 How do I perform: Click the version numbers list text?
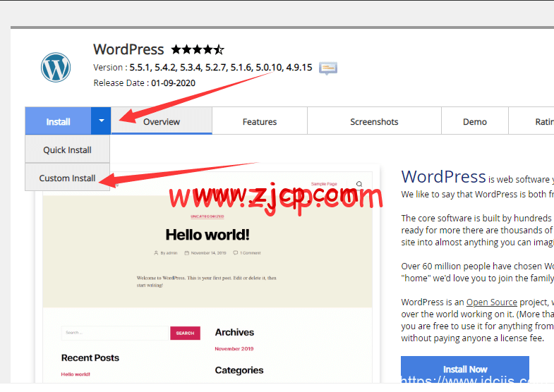tap(220, 68)
